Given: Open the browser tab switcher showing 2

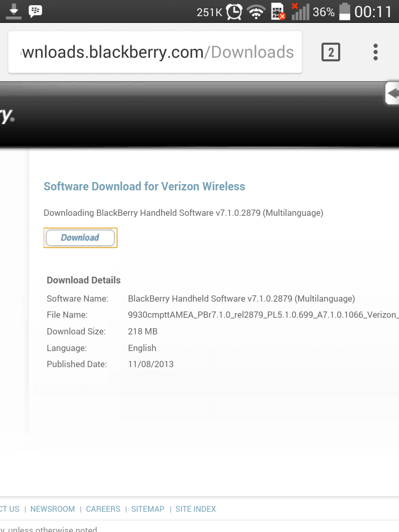Looking at the screenshot, I should tap(330, 52).
